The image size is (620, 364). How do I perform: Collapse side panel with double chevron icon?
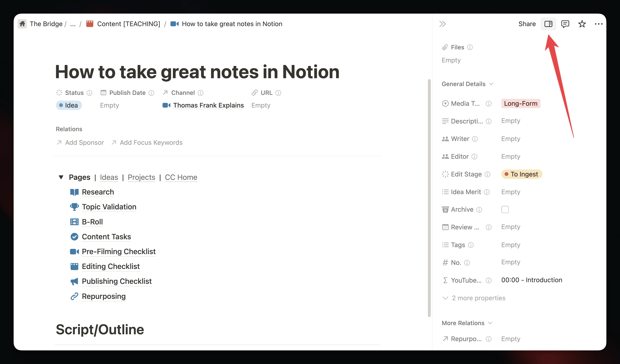click(442, 24)
